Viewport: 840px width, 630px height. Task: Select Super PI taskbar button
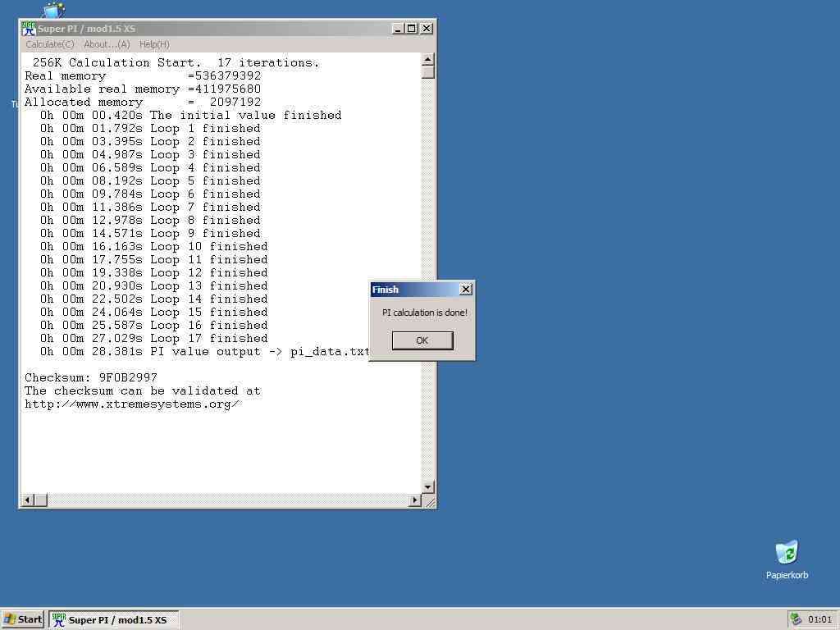tap(113, 620)
